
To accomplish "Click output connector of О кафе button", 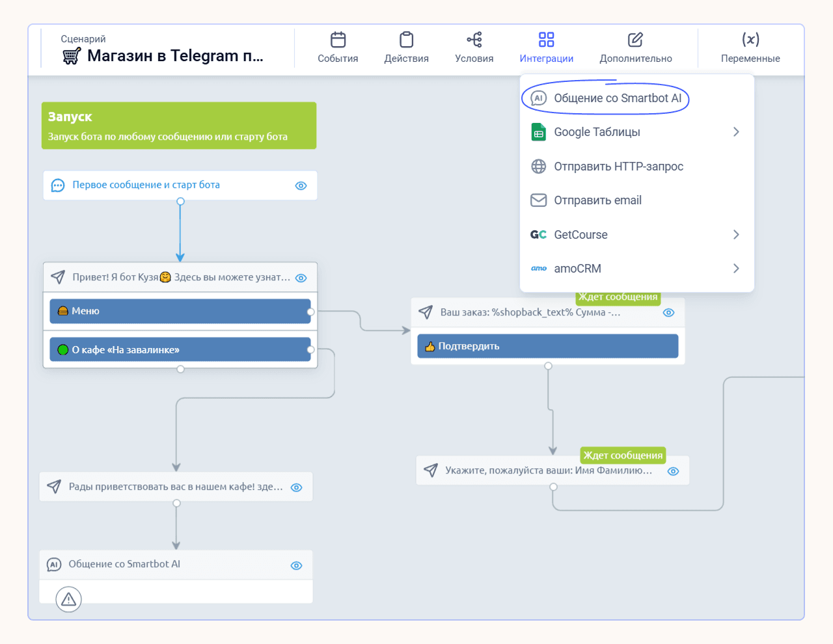I will pos(311,350).
